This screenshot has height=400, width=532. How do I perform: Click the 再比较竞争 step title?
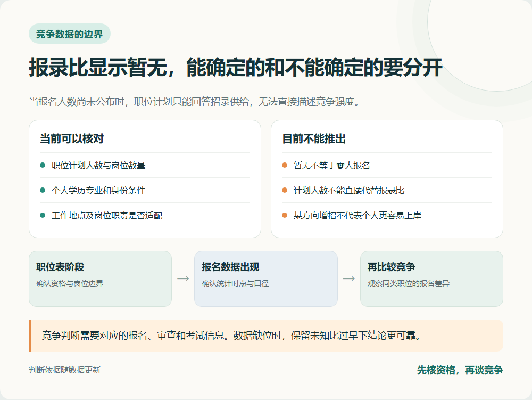391,267
